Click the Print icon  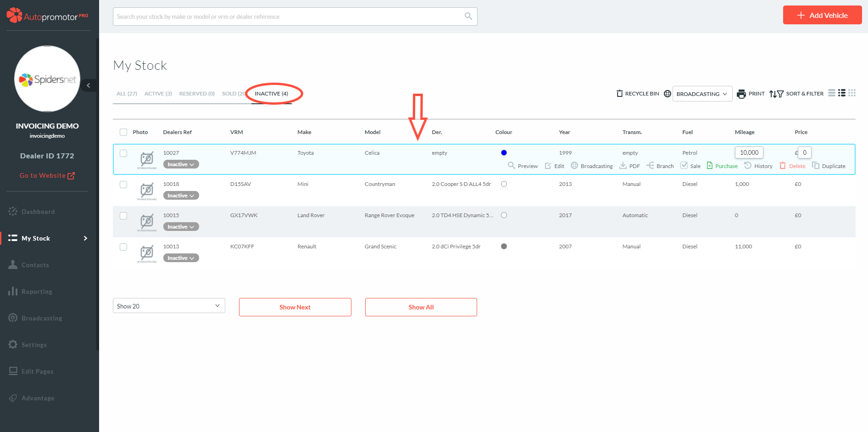741,94
